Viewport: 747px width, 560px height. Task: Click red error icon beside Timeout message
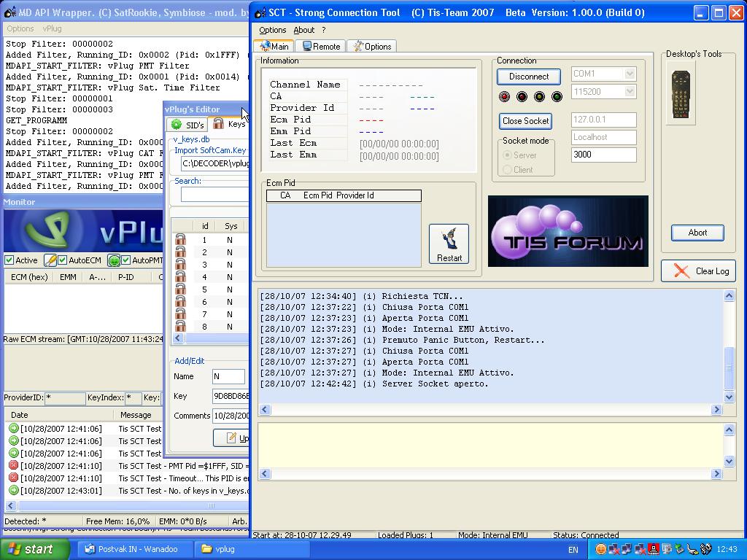[x=13, y=478]
